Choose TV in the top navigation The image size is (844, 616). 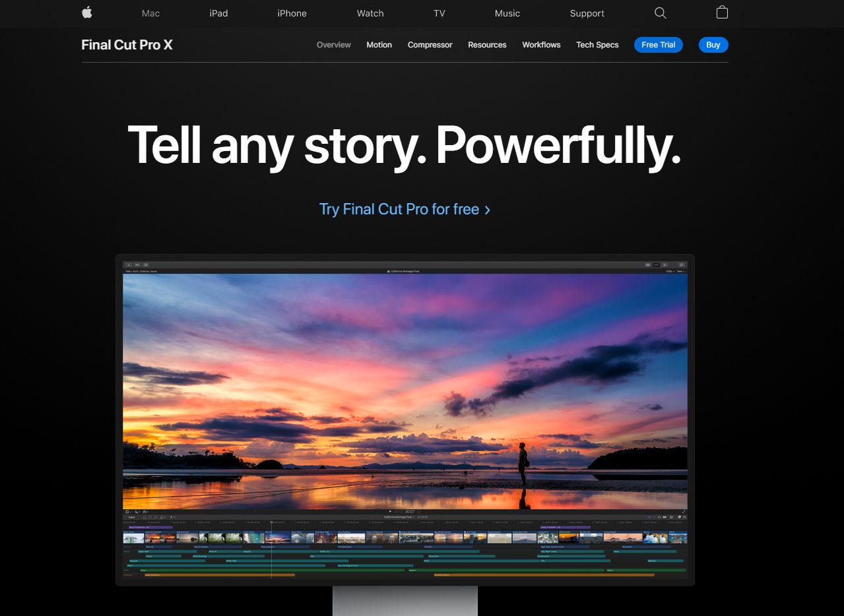click(x=439, y=13)
